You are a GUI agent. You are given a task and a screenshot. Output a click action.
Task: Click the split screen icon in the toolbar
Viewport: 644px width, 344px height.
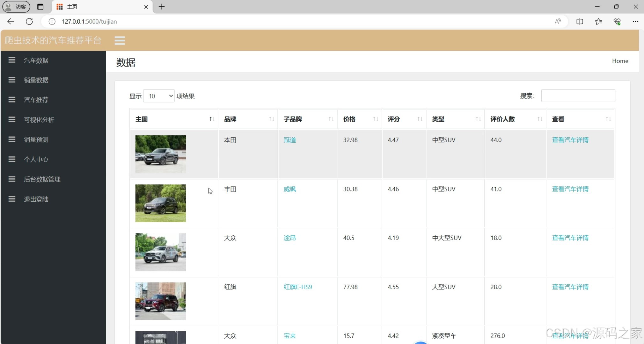pos(580,21)
